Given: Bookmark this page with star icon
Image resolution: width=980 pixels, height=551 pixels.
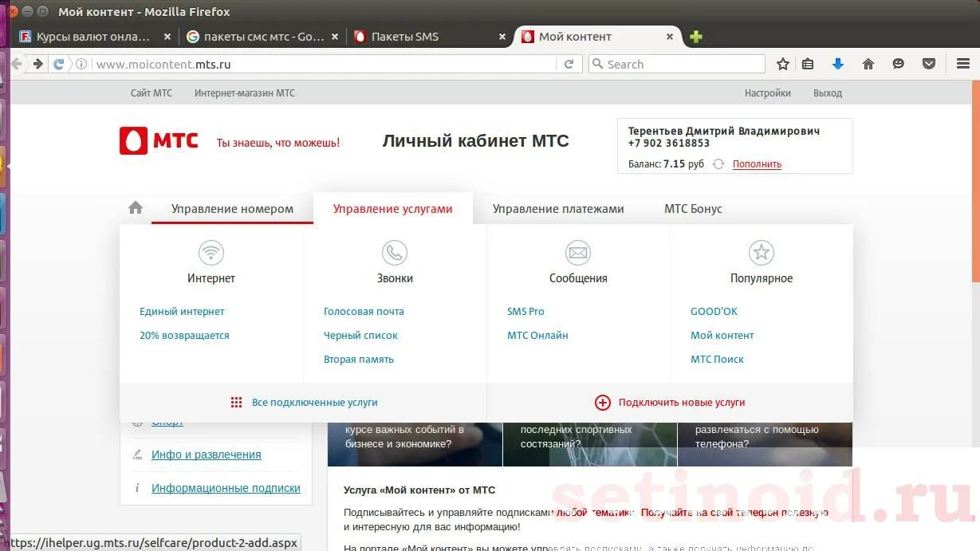Looking at the screenshot, I should [783, 64].
